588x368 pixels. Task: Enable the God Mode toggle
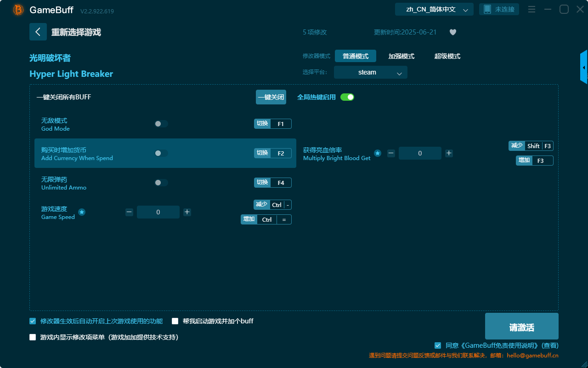pyautogui.click(x=161, y=123)
